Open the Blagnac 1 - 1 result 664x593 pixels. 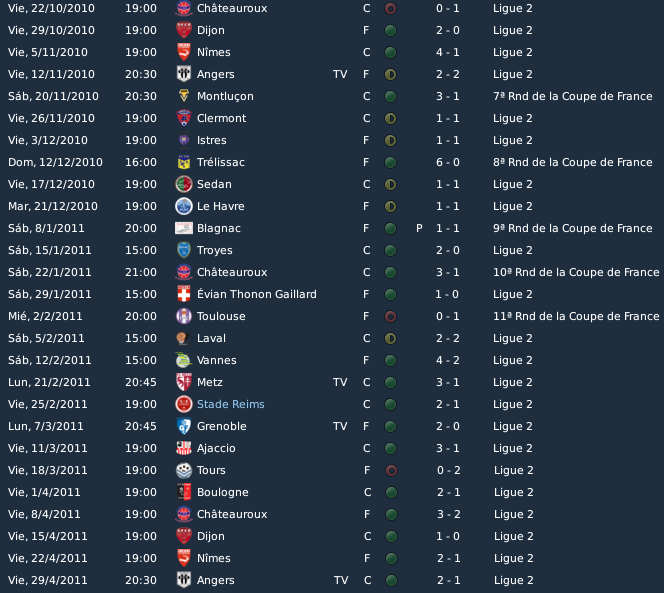(x=448, y=228)
